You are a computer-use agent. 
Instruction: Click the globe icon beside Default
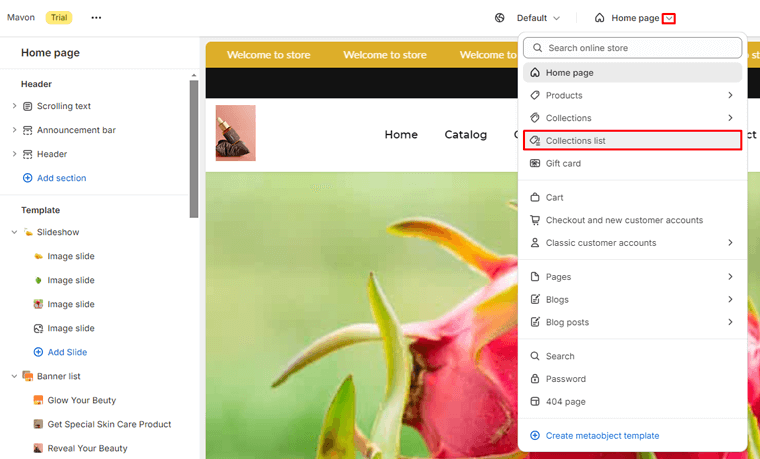pos(500,18)
